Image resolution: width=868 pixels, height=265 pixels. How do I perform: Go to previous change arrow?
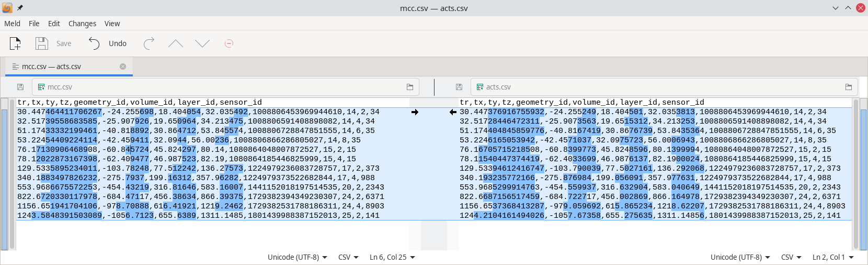point(176,43)
